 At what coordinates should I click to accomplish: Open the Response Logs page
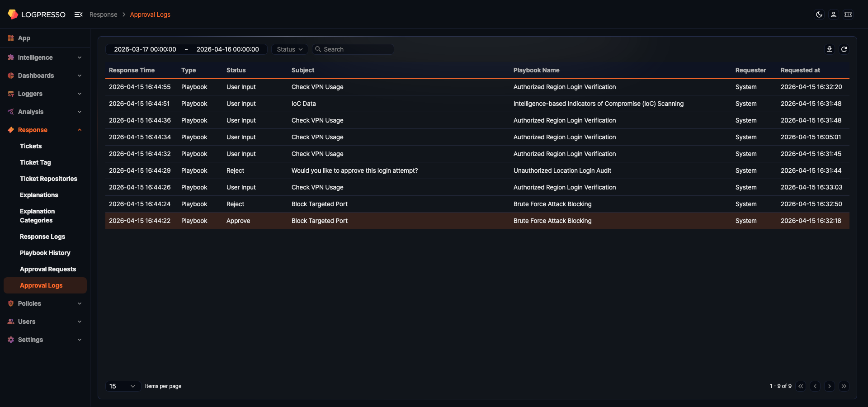(42, 237)
